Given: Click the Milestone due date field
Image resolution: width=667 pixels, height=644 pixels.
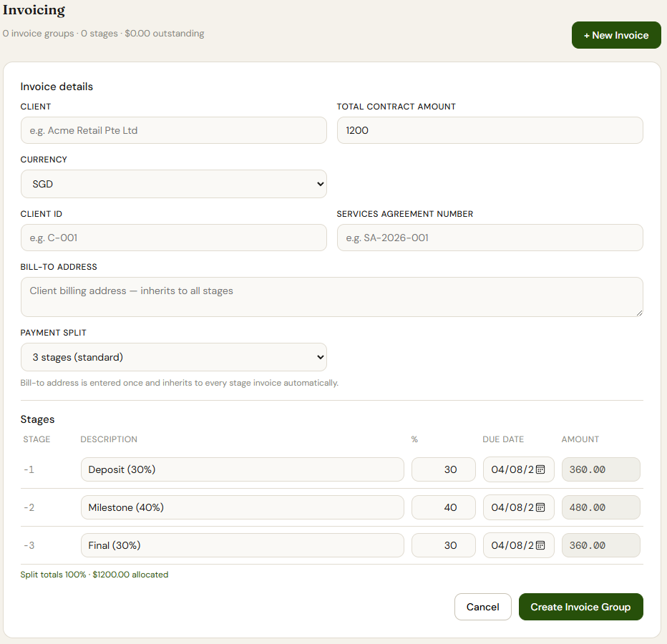Looking at the screenshot, I should tap(519, 507).
